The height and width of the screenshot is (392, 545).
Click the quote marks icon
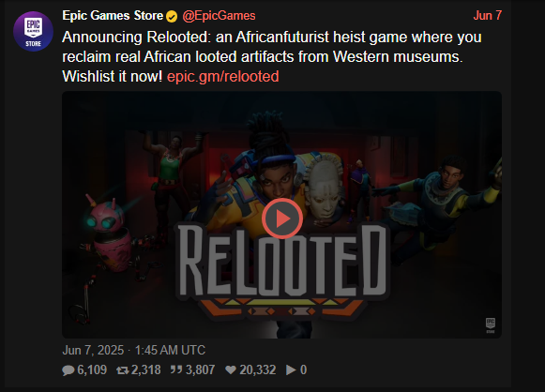(x=175, y=369)
